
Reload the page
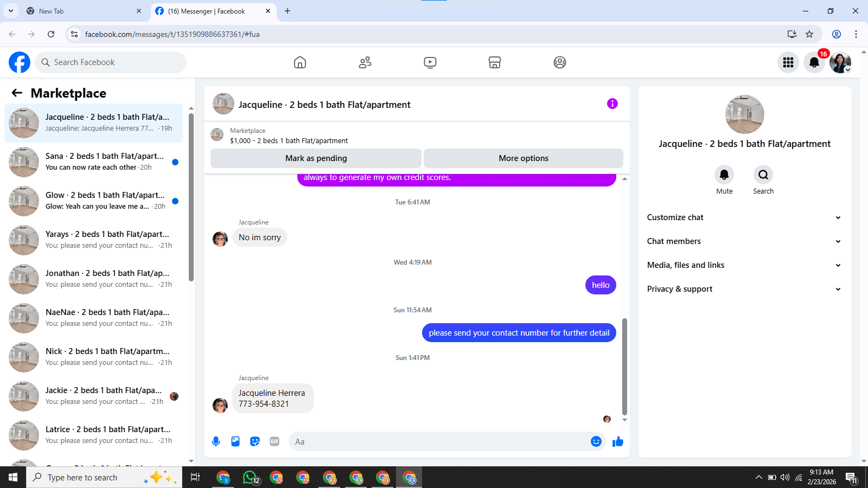[51, 34]
